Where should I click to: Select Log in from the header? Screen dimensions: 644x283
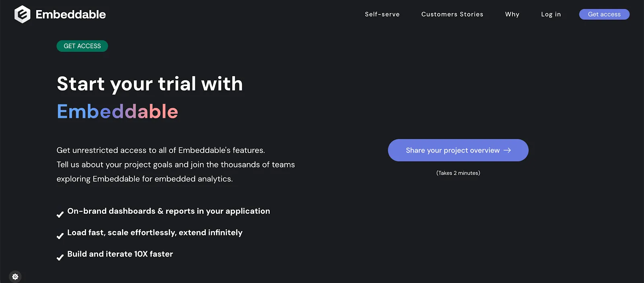point(551,14)
